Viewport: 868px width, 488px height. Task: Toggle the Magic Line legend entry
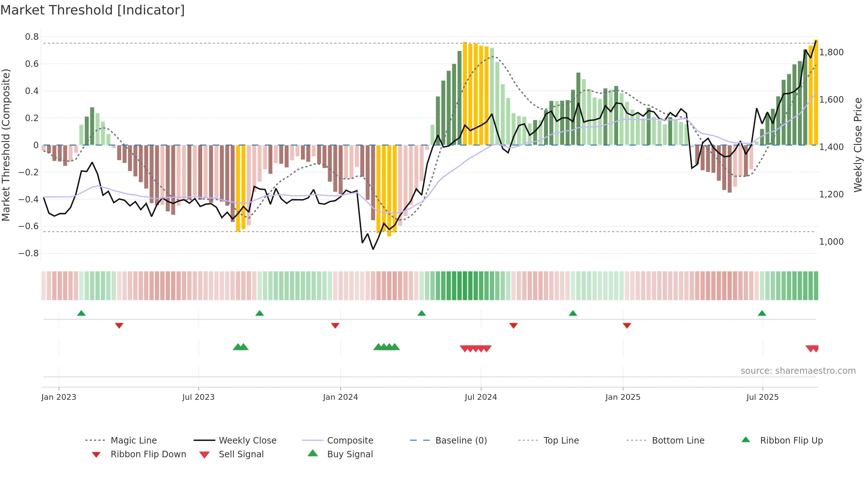[x=121, y=440]
